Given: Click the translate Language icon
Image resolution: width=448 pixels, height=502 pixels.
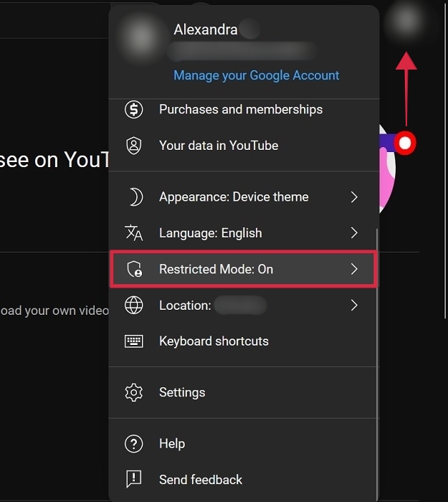Looking at the screenshot, I should coord(134,233).
